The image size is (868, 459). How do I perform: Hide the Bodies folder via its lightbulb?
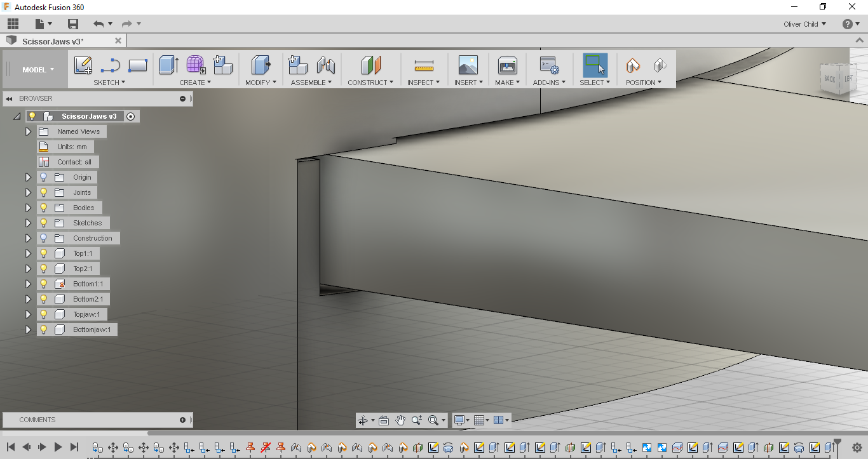pyautogui.click(x=44, y=208)
